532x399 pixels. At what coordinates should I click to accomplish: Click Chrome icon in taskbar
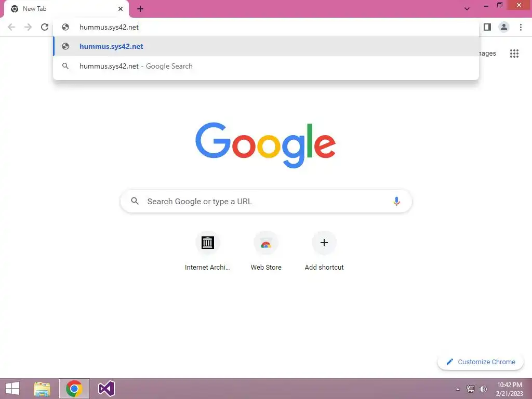pos(74,389)
